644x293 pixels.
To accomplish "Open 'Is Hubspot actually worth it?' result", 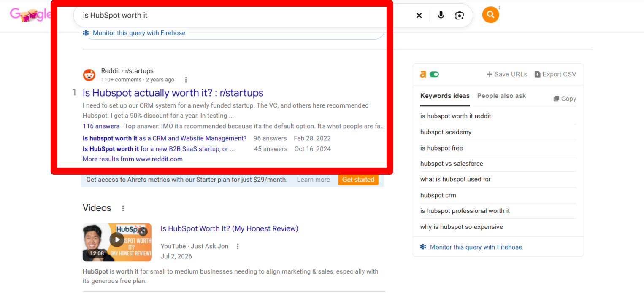I will point(173,93).
